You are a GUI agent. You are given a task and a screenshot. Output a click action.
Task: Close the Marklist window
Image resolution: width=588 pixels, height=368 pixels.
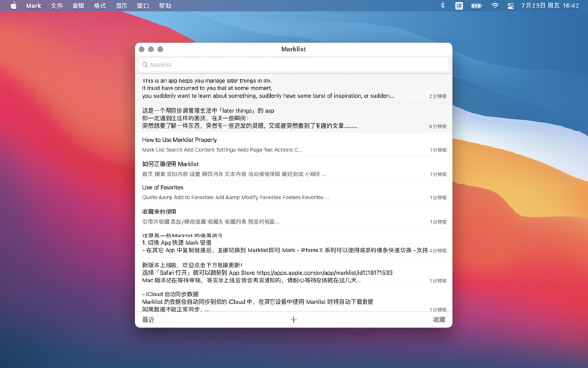[142, 49]
